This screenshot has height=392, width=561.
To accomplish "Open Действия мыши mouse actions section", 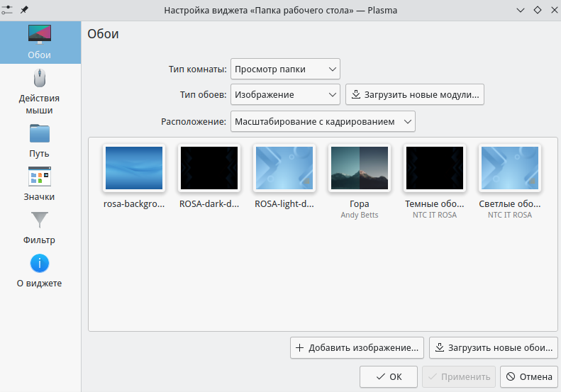I will point(40,91).
